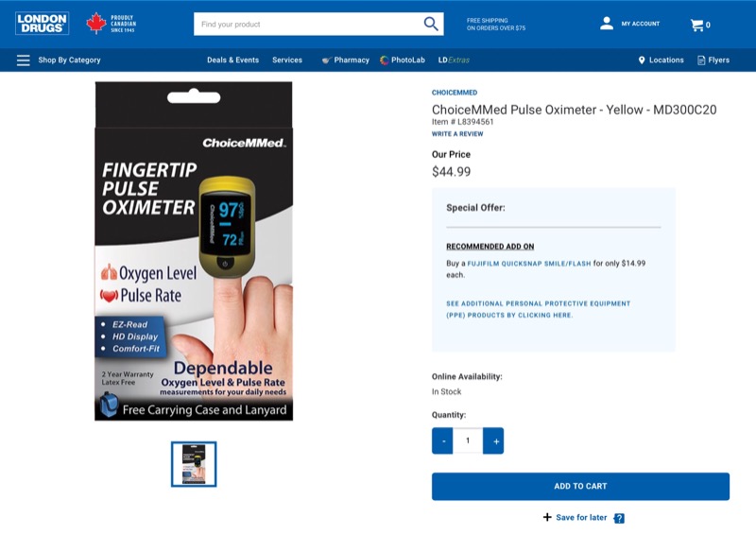The width and height of the screenshot is (756, 534).
Task: Open the shopping cart icon
Action: (x=696, y=26)
